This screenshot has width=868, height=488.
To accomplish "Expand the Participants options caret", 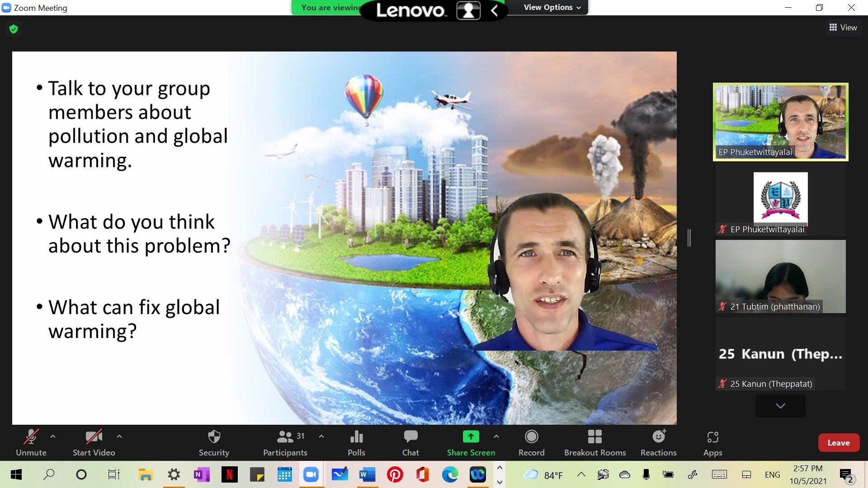I will [321, 436].
